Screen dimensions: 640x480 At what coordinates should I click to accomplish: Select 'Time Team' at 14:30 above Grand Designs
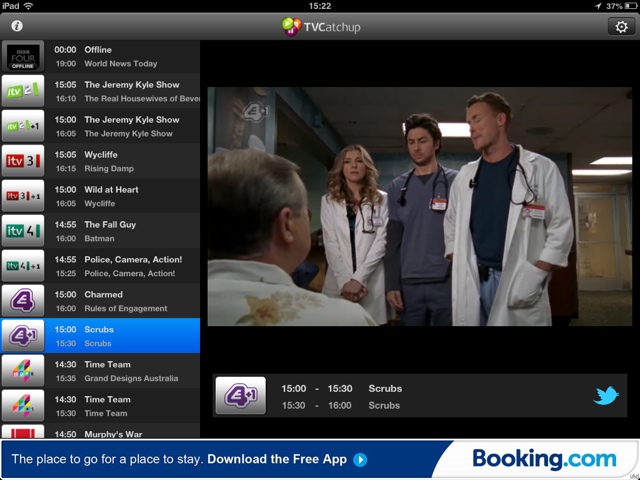107,364
